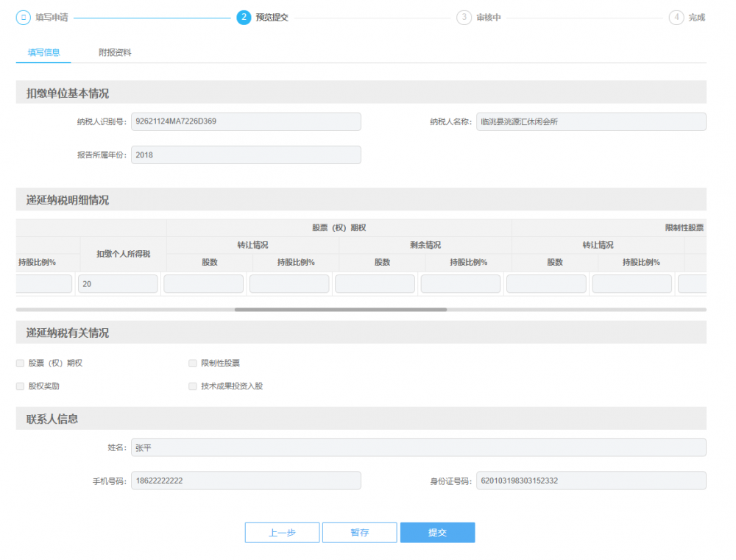Check the 股票（权）期权 checkbox
Image resolution: width=736 pixels, height=560 pixels.
click(x=20, y=364)
